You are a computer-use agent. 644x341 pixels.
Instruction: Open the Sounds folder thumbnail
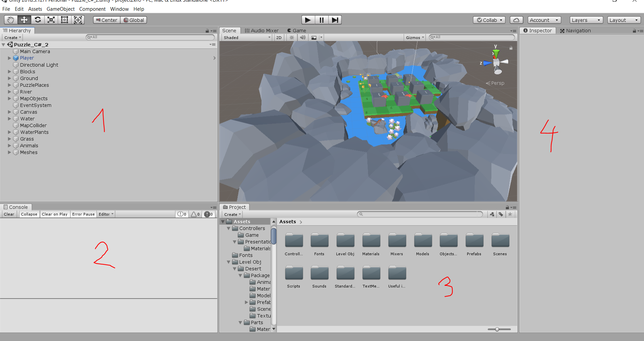[319, 277]
